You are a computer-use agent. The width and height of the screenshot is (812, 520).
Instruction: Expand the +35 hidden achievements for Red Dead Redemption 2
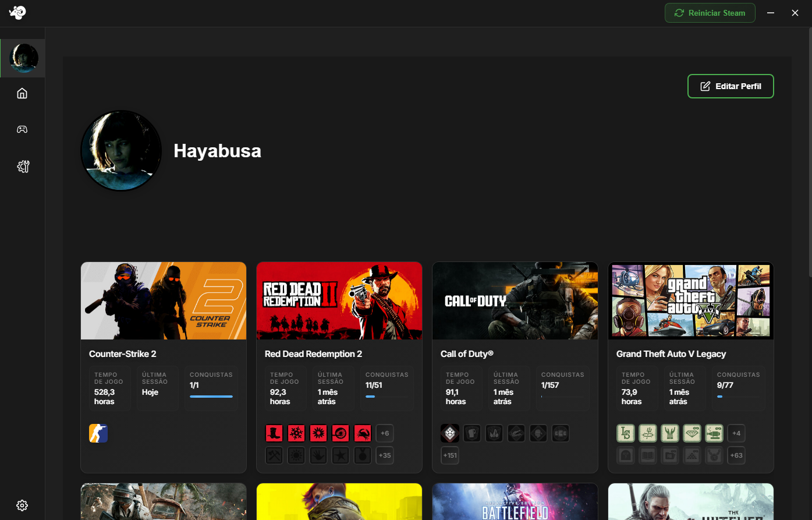[384, 455]
